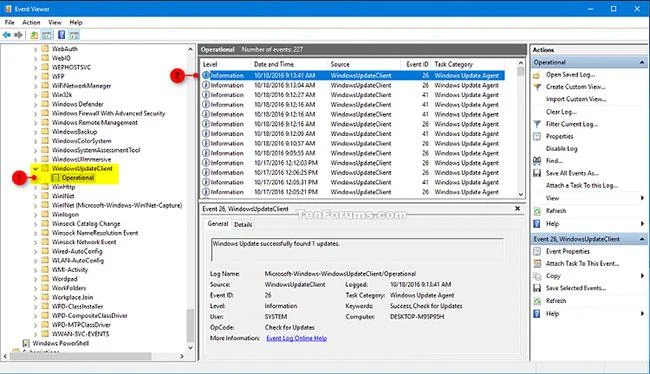This screenshot has height=374, width=650.
Task: Click the Save All Events As disk icon
Action: click(537, 173)
